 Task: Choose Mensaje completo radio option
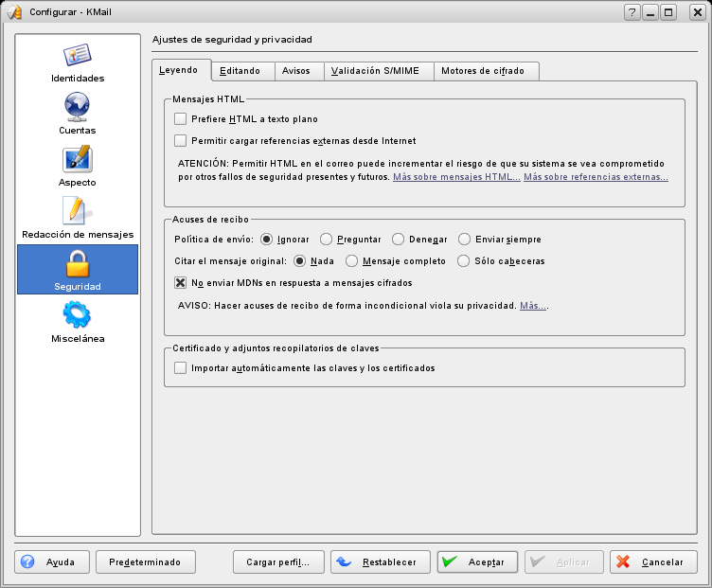(352, 261)
